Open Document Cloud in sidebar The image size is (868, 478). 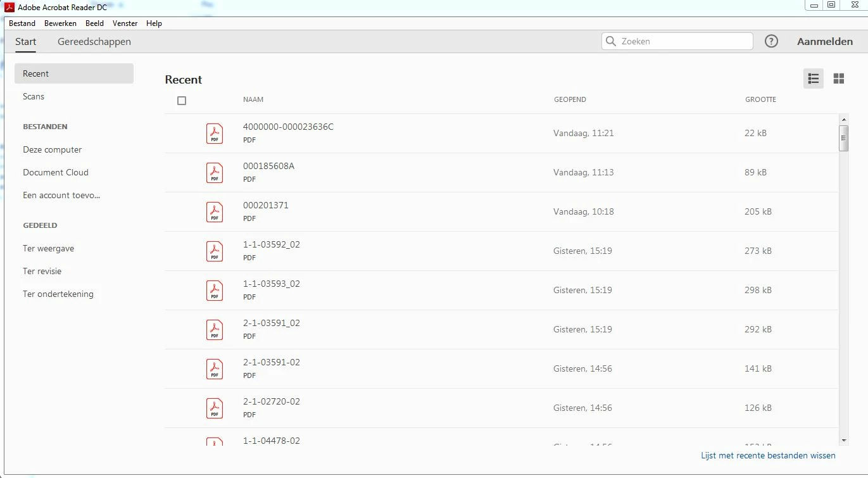pos(56,172)
